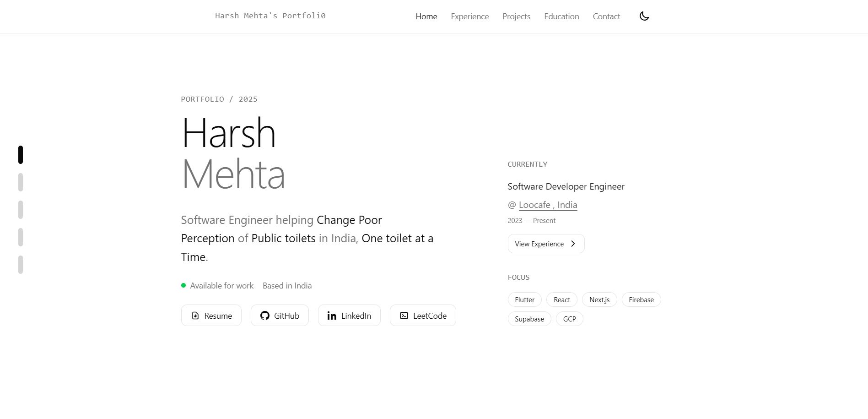The width and height of the screenshot is (868, 419).
Task: Click the LinkedIn icon
Action: [x=331, y=316]
